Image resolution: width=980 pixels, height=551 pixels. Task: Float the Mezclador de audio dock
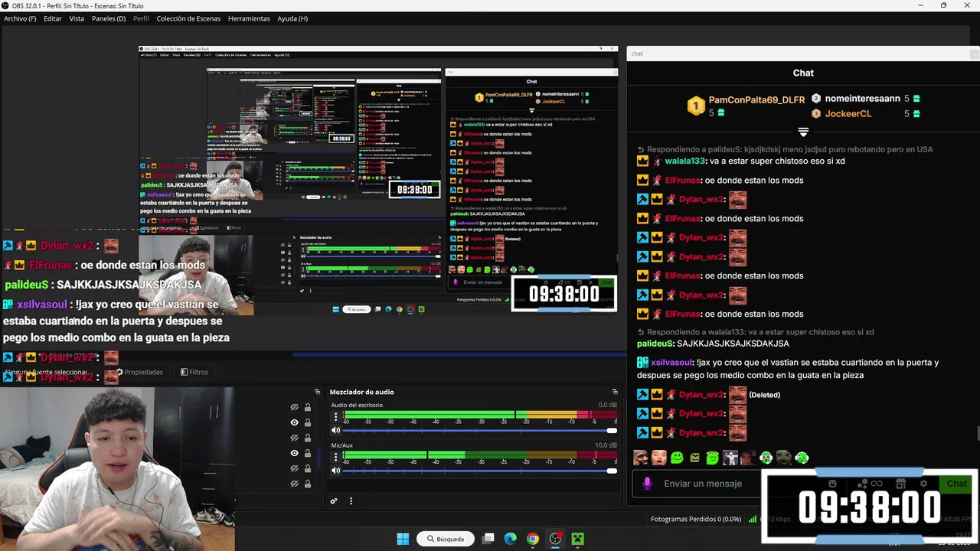coord(614,392)
